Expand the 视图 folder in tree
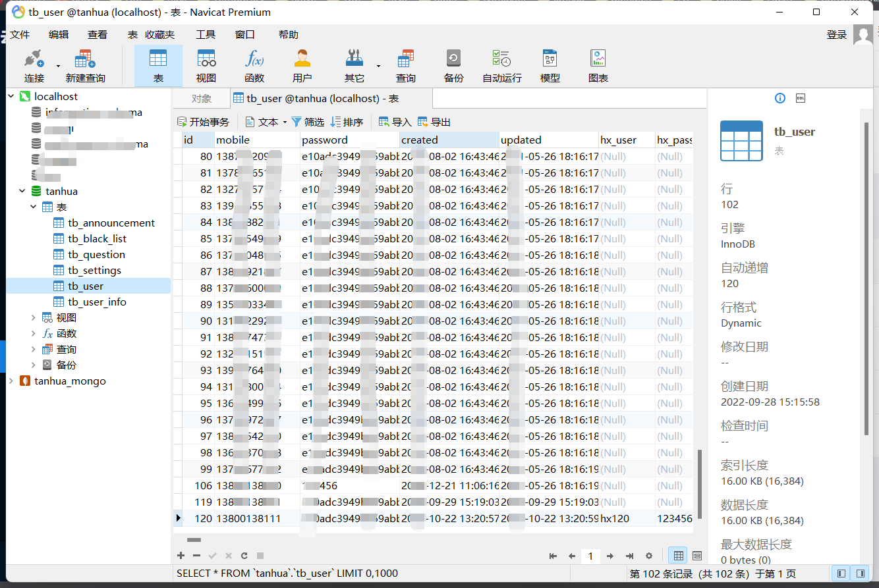The height and width of the screenshot is (588, 879). [x=34, y=317]
